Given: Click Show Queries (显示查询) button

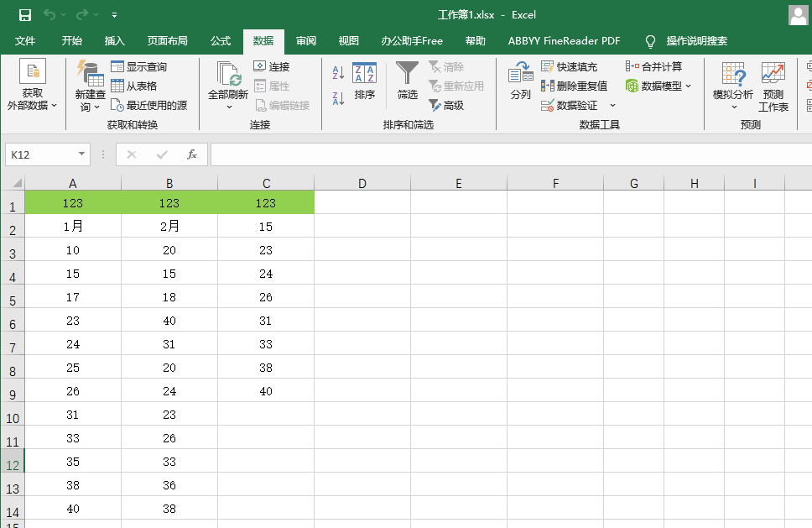Looking at the screenshot, I should [x=139, y=66].
